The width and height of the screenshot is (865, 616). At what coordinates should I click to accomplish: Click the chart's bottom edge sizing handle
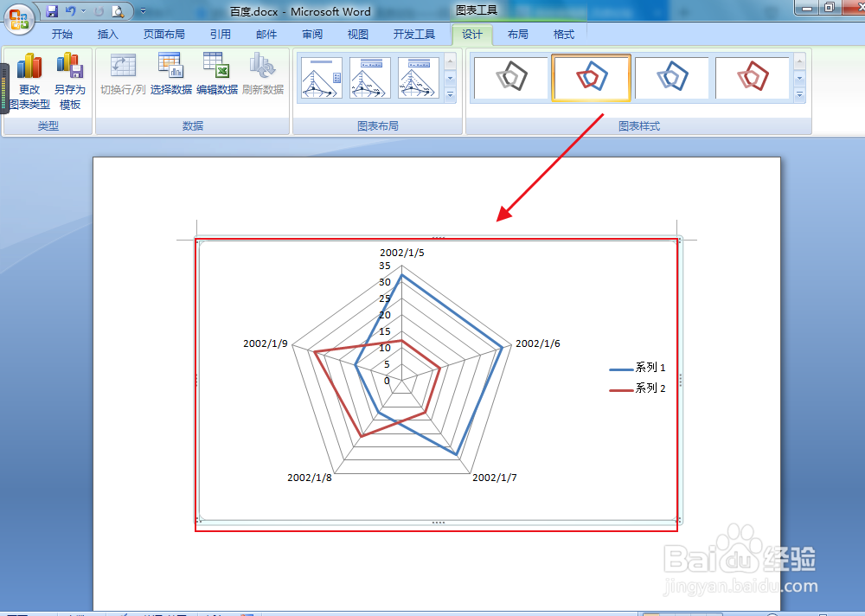pyautogui.click(x=439, y=523)
